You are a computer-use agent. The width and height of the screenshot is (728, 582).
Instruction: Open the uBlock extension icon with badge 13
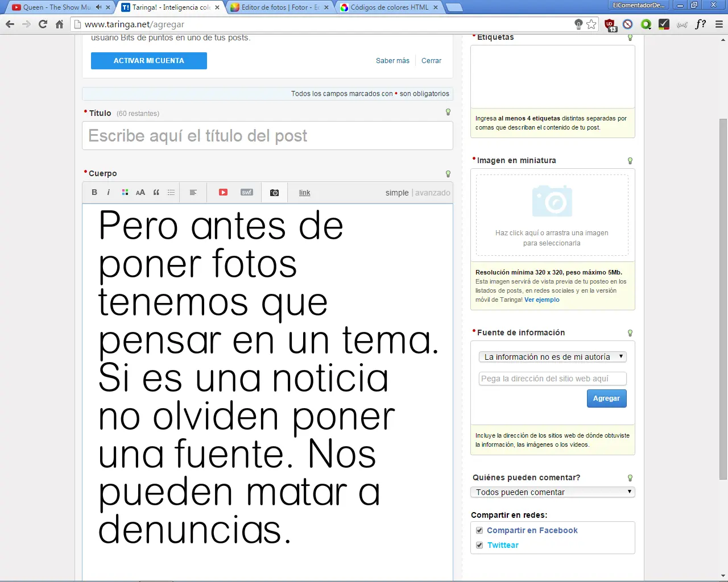[610, 25]
